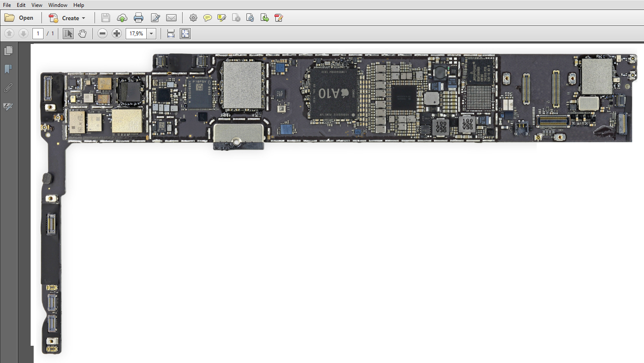The width and height of the screenshot is (644, 363).
Task: Open the Attachments paperclip panel
Action: (8, 88)
